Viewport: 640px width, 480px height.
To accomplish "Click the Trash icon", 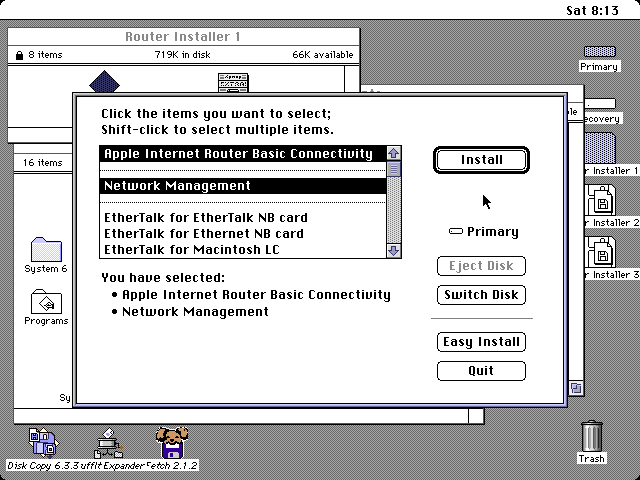I will (591, 436).
